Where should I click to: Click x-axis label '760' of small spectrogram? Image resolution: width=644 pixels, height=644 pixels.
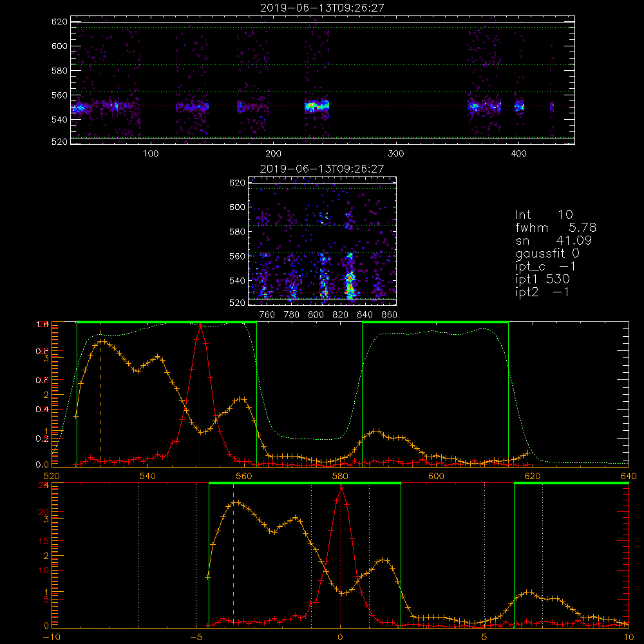click(x=267, y=315)
